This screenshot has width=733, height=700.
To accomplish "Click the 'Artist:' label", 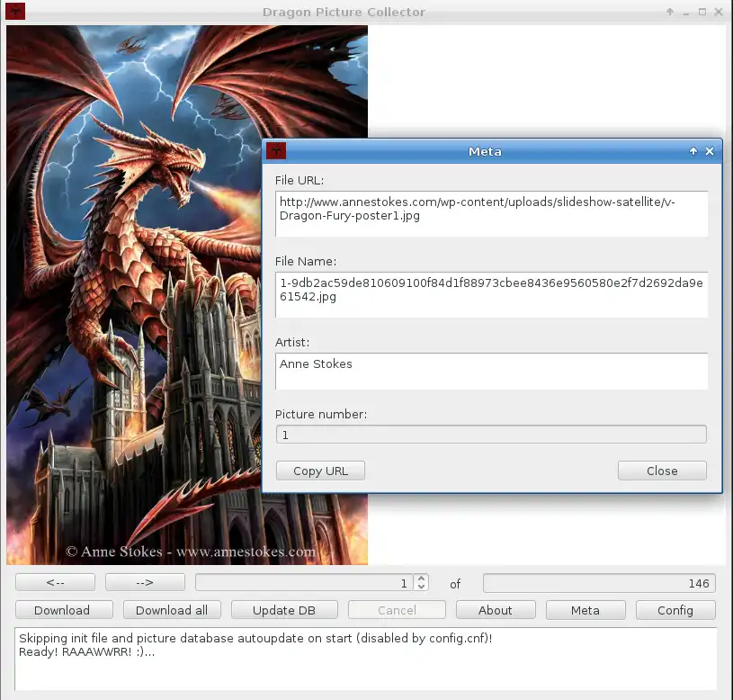I will tap(292, 342).
